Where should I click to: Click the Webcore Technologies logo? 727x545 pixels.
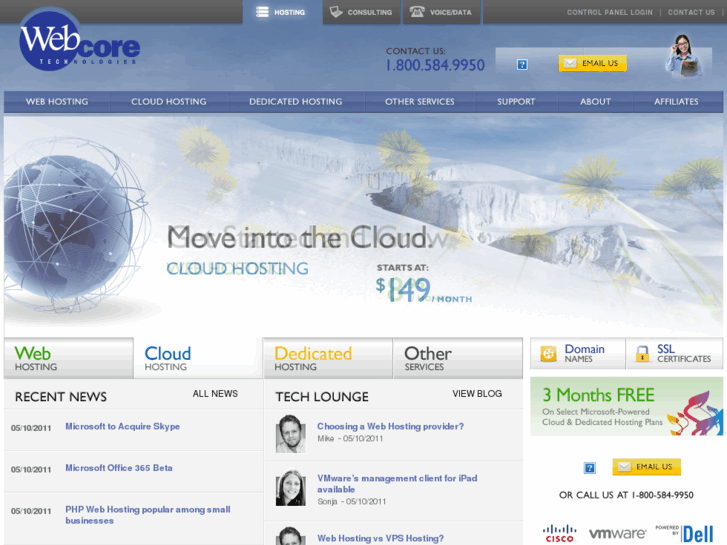point(79,41)
